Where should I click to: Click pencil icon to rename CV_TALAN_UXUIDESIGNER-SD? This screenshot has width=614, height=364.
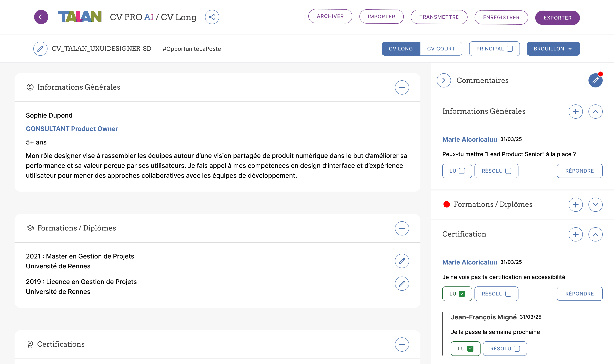click(x=40, y=49)
